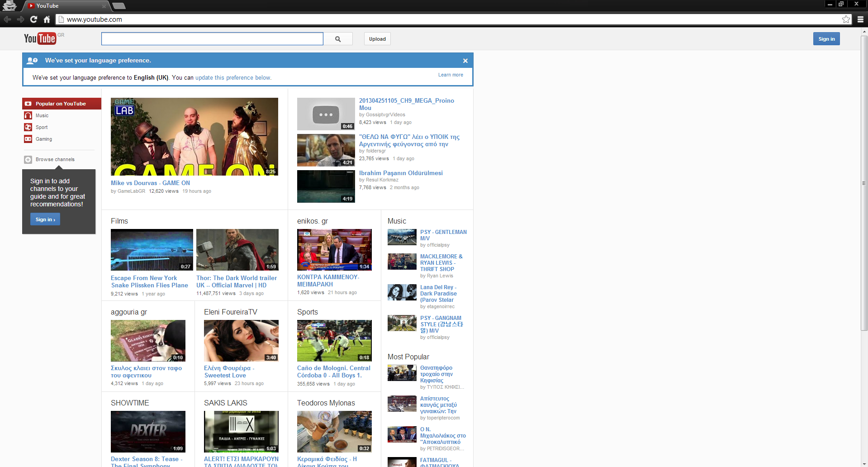Click the Ibrahim Paşanın Oldürülmesi link
Screen dimensions: 868x467
click(x=401, y=173)
